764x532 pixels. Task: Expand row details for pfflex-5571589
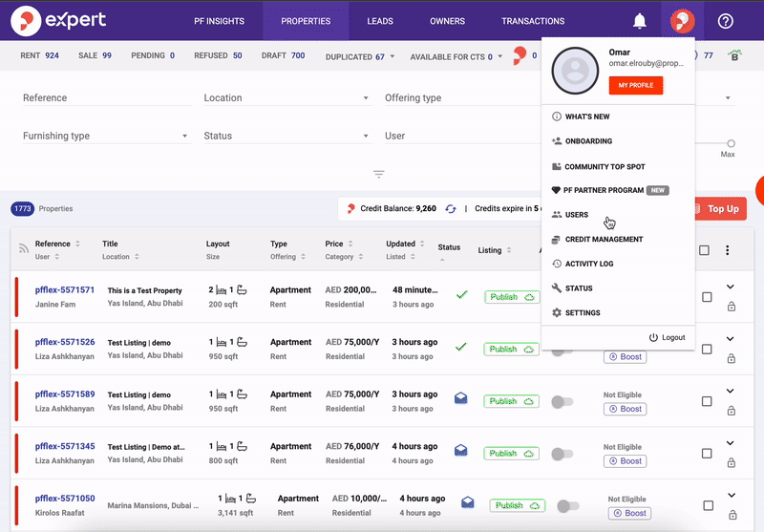tap(730, 391)
